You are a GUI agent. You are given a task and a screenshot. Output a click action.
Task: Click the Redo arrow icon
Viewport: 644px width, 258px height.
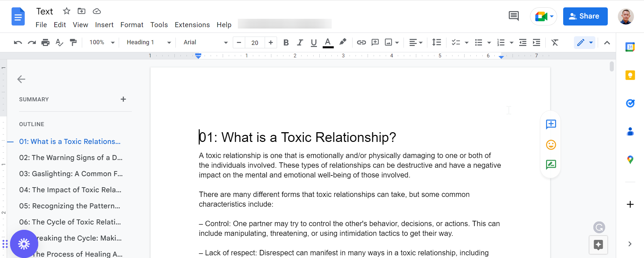click(x=32, y=43)
